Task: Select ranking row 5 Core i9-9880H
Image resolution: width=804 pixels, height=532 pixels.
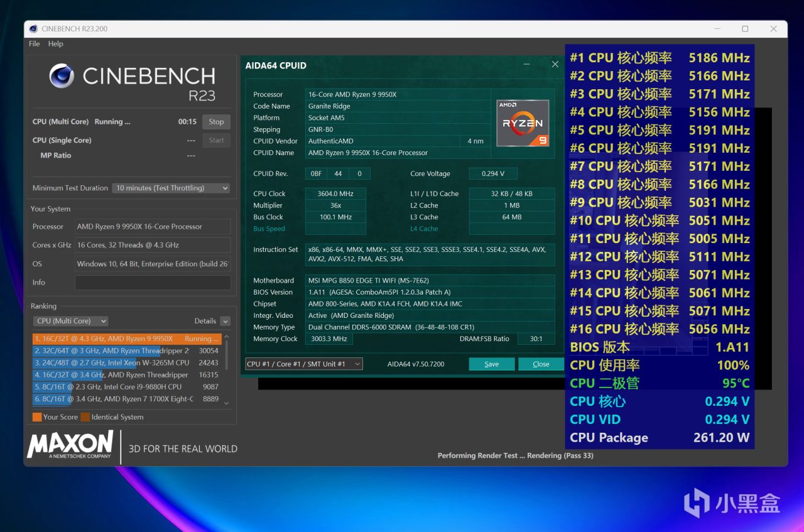Action: coord(127,387)
